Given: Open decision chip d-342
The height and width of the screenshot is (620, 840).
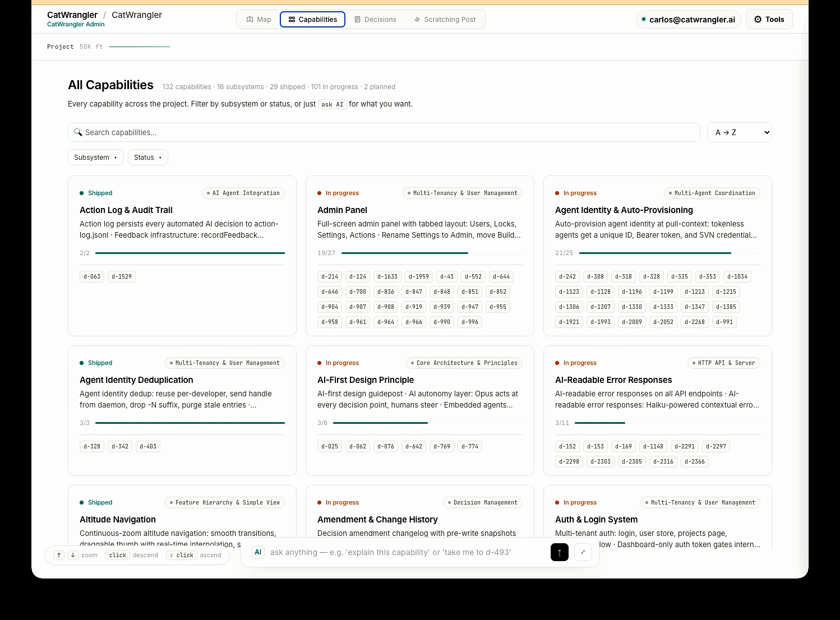Looking at the screenshot, I should tap(120, 446).
